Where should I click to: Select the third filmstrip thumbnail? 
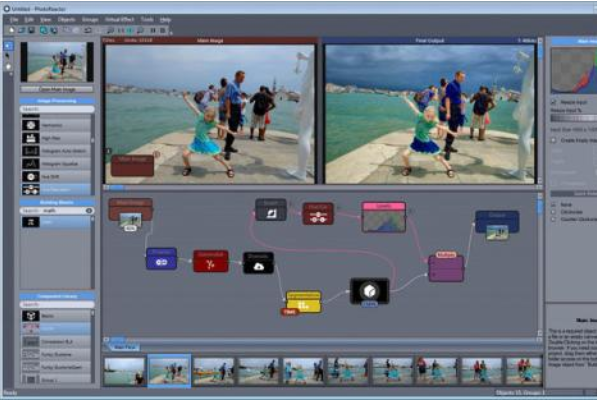coord(214,371)
